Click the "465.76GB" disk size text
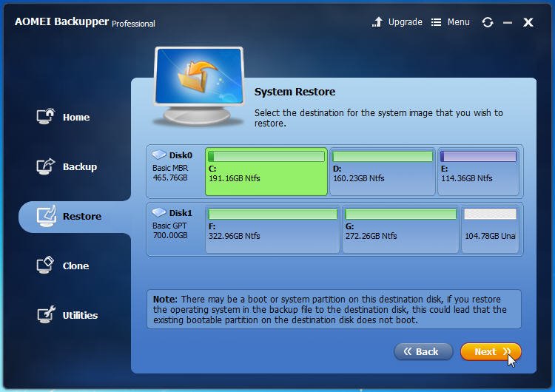Image resolution: width=555 pixels, height=392 pixels. point(170,178)
